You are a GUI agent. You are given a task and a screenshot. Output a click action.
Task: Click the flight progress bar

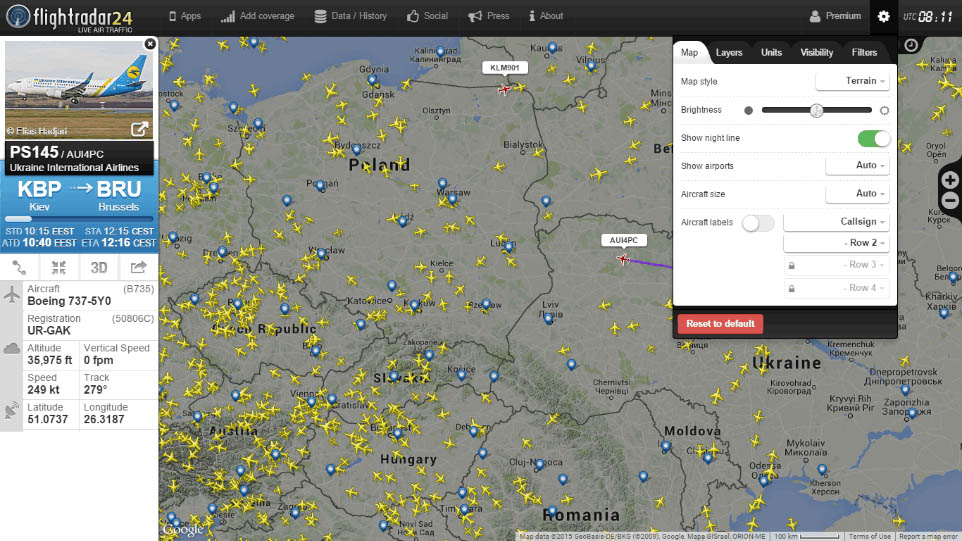pos(79,218)
